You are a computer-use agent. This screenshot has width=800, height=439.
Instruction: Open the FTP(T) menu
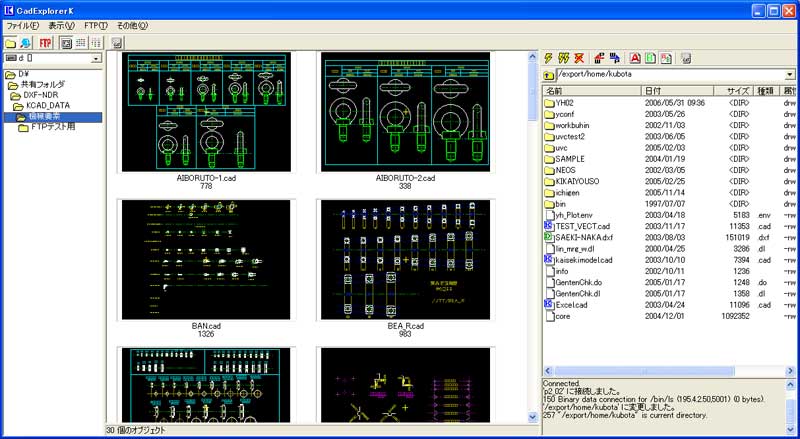(x=95, y=26)
